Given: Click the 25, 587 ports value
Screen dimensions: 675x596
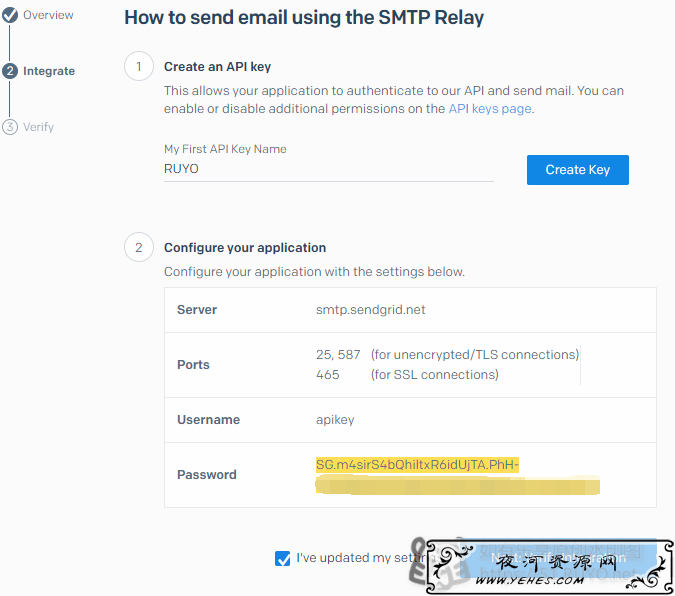Looking at the screenshot, I should click(x=338, y=354).
